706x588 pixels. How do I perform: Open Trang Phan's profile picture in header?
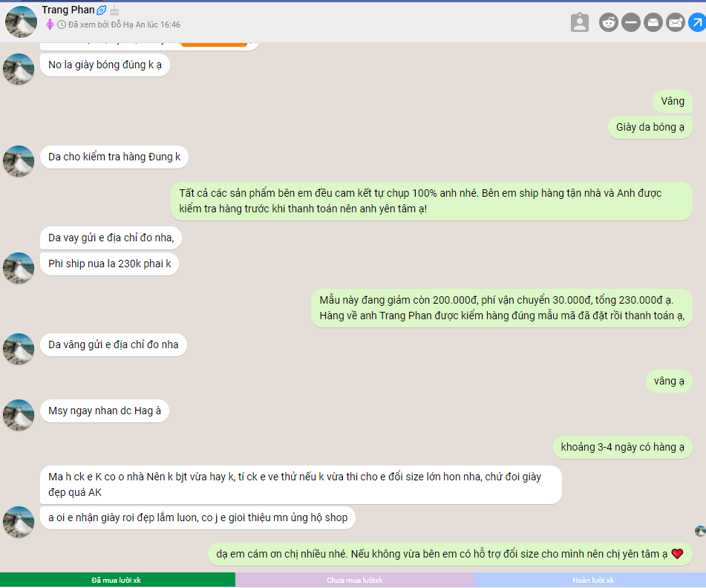21,22
